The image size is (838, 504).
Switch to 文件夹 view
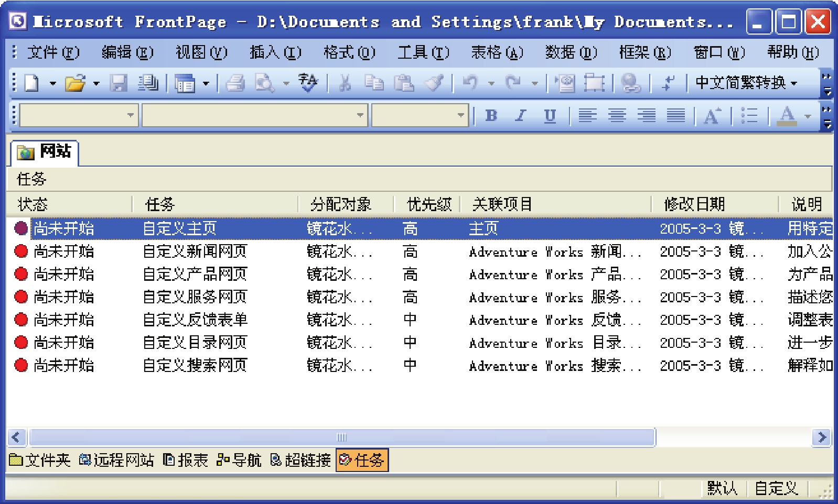tap(40, 460)
